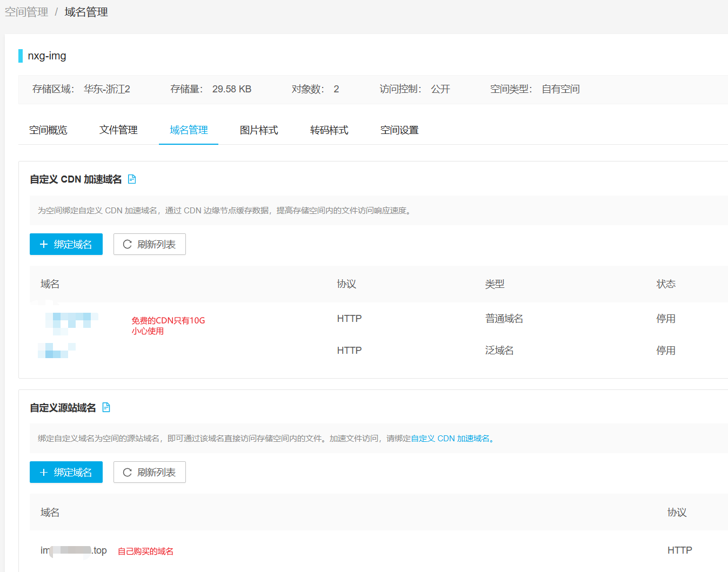The image size is (728, 572).
Task: Navigate to 空间管理 in the breadcrumb
Action: click(x=26, y=12)
